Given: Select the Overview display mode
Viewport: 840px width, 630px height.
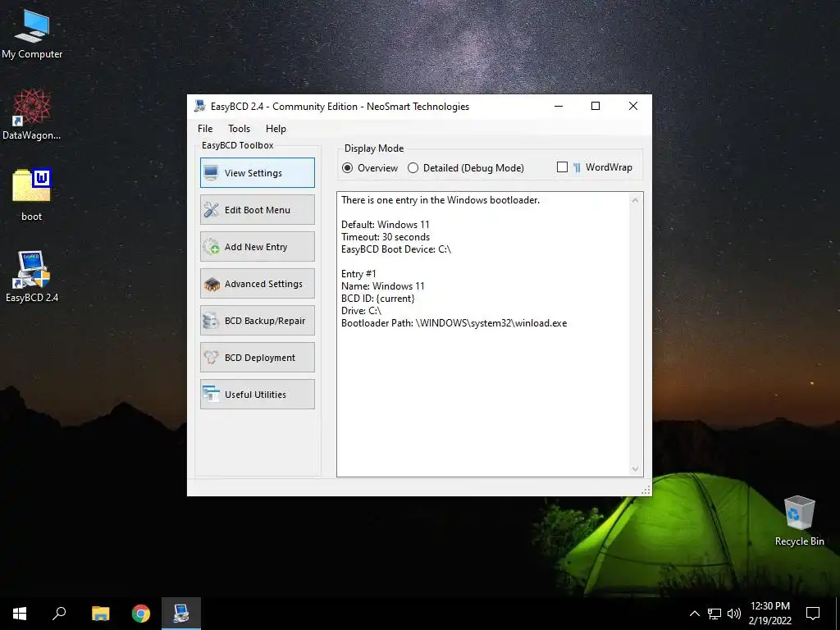Looking at the screenshot, I should (x=370, y=167).
